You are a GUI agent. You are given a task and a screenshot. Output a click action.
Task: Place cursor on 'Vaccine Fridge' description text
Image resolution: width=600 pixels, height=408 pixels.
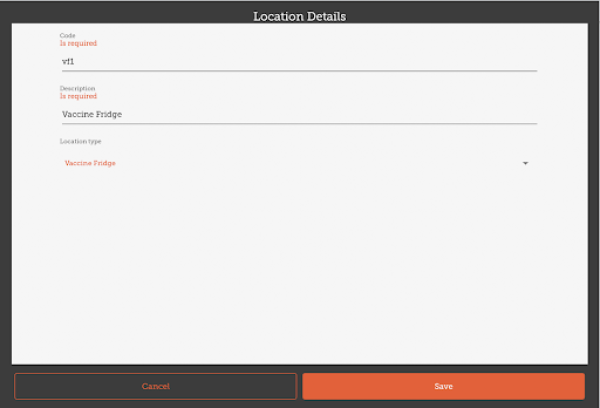tap(91, 114)
